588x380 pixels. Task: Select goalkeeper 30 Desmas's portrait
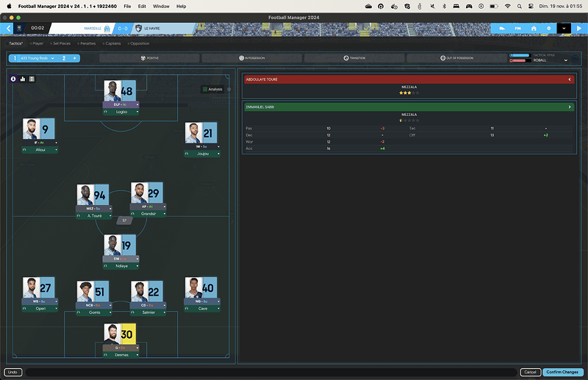[x=112, y=334]
